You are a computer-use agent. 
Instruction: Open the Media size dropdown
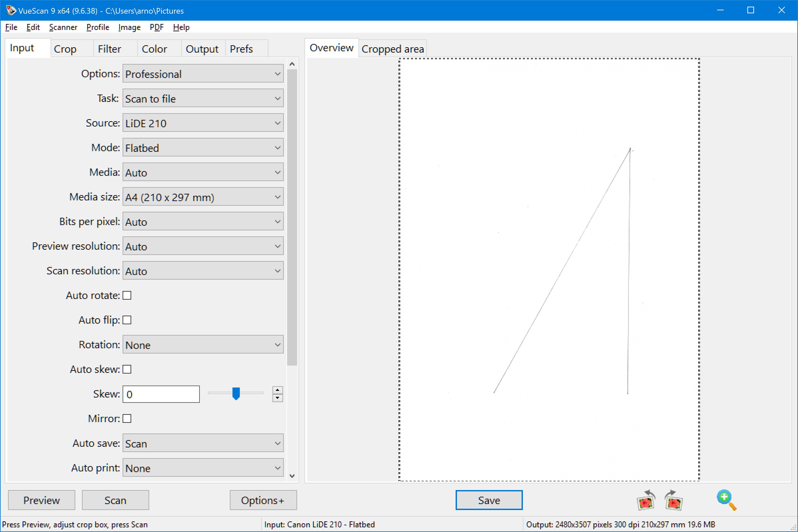pos(202,197)
